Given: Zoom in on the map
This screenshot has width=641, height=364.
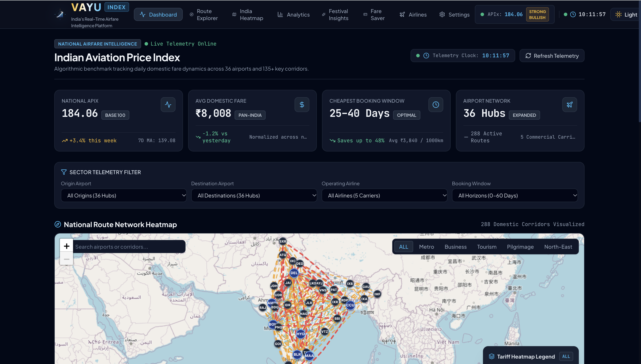Looking at the screenshot, I should 66,246.
